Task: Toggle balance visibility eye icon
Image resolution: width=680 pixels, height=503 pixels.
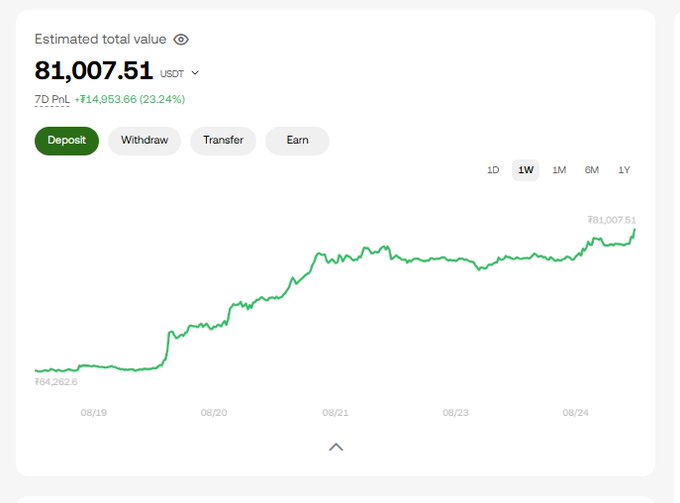Action: tap(181, 39)
